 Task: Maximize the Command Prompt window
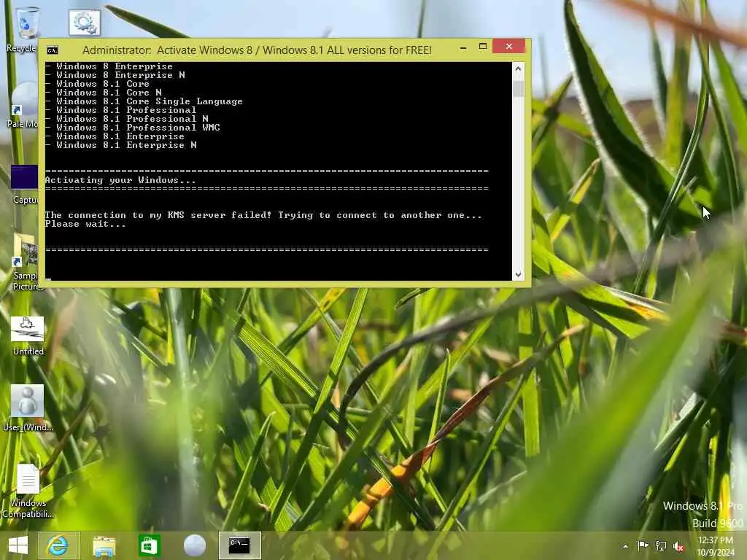pos(483,47)
